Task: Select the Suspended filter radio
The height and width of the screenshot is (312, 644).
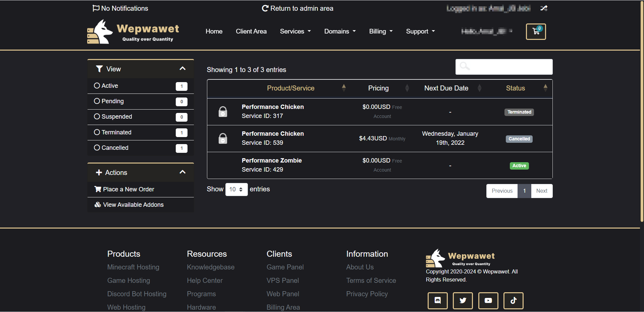Action: click(x=97, y=116)
